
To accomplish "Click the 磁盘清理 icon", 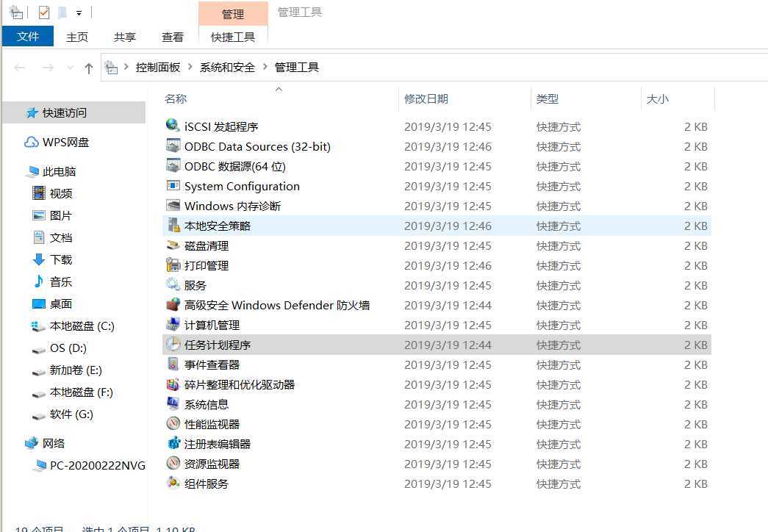I will [173, 245].
